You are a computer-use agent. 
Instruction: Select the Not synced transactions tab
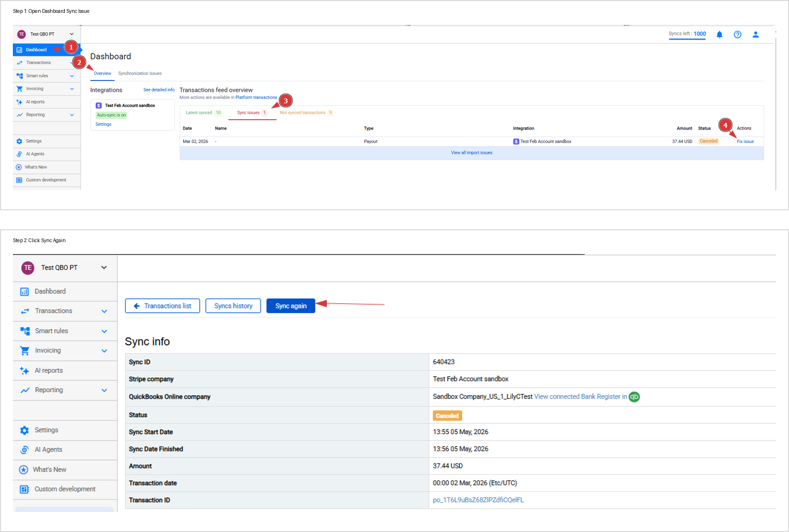tap(306, 113)
